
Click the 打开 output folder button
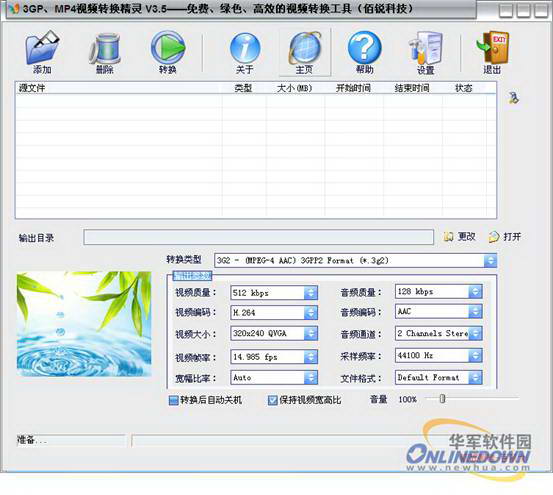[505, 237]
